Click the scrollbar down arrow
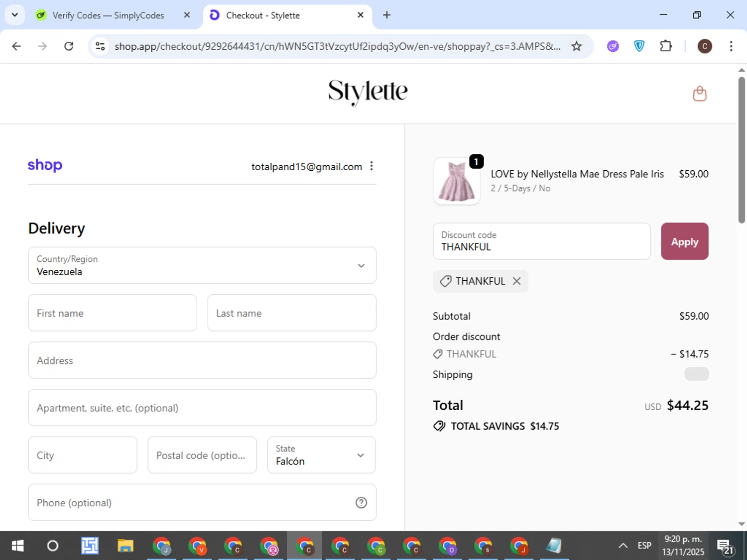Viewport: 747px width, 560px height. [742, 524]
